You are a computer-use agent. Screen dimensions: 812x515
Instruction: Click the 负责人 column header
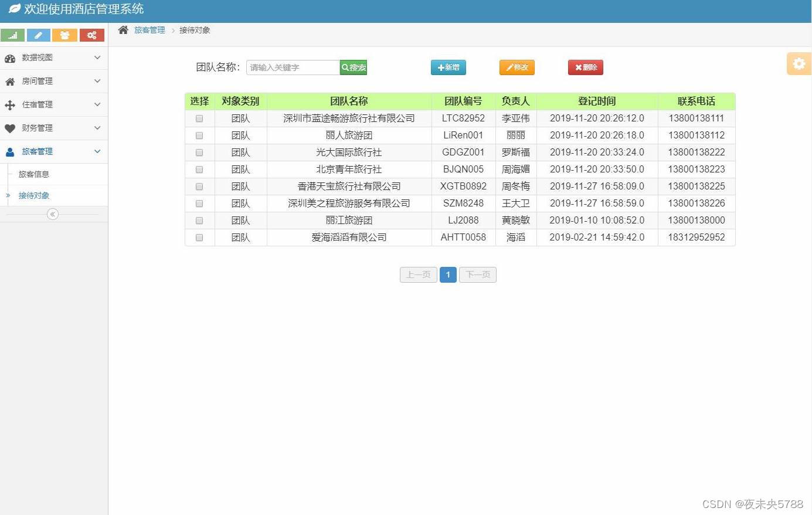point(516,101)
